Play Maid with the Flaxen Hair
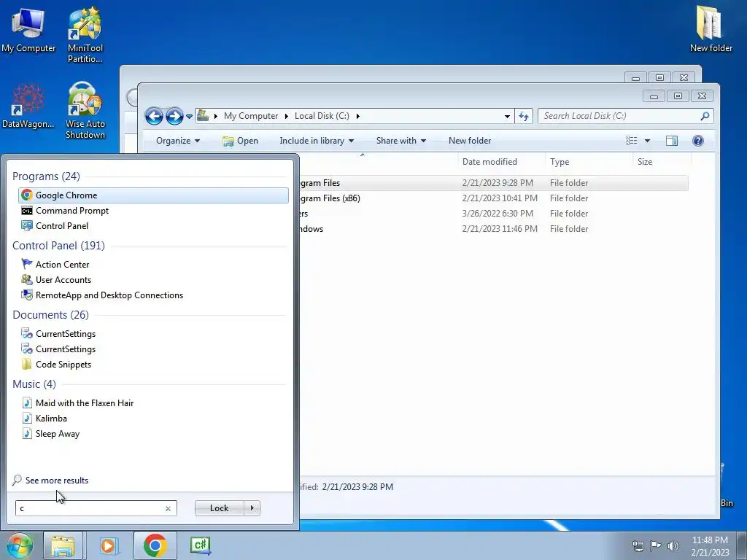 tap(85, 402)
